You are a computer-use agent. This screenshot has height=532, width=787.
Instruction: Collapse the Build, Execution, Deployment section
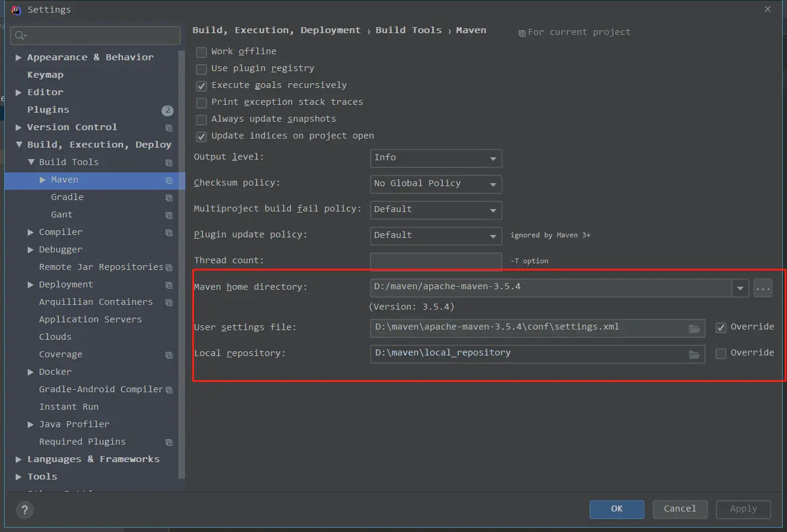point(19,145)
